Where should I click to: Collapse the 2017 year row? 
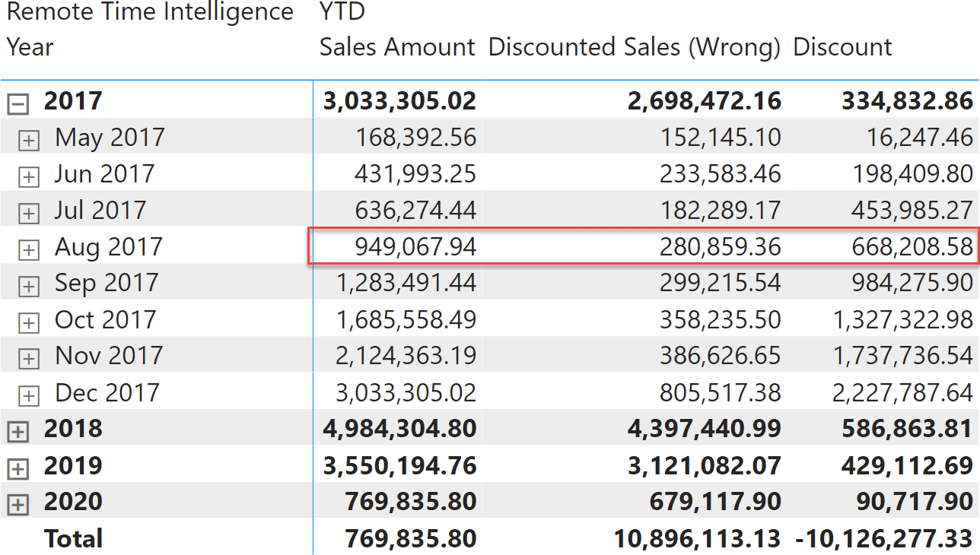(x=17, y=103)
